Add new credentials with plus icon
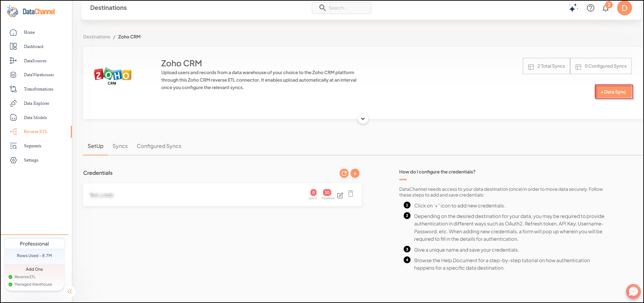The image size is (644, 303). [x=355, y=173]
